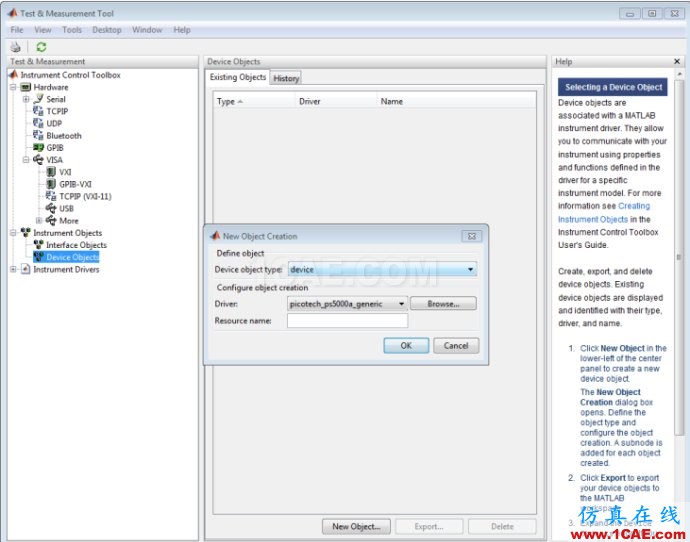The height and width of the screenshot is (542, 690).
Task: Click the USB icon under VISA
Action: (x=51, y=208)
